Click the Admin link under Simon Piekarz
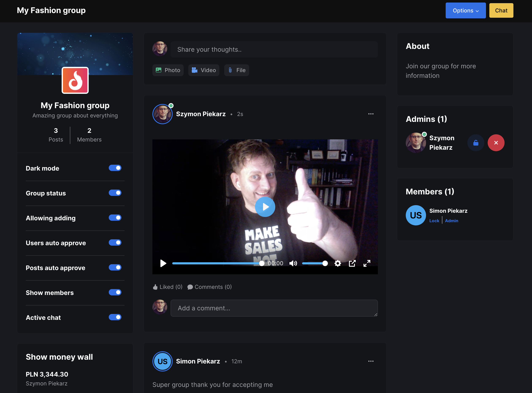Image resolution: width=532 pixels, height=393 pixels. [451, 221]
